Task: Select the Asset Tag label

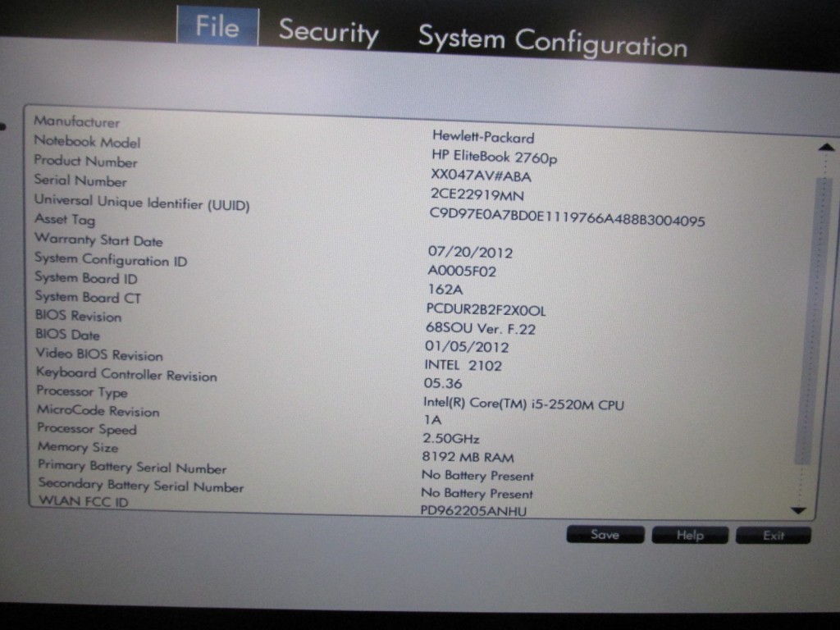Action: pyautogui.click(x=65, y=219)
